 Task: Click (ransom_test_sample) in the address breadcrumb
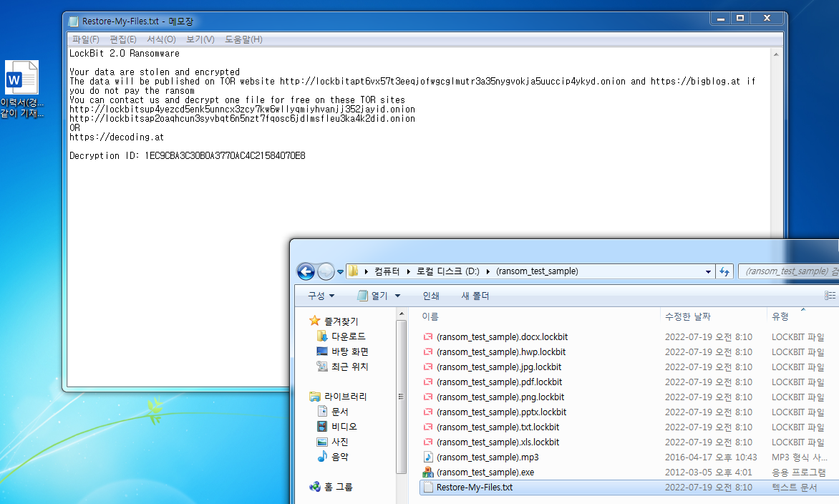(537, 271)
